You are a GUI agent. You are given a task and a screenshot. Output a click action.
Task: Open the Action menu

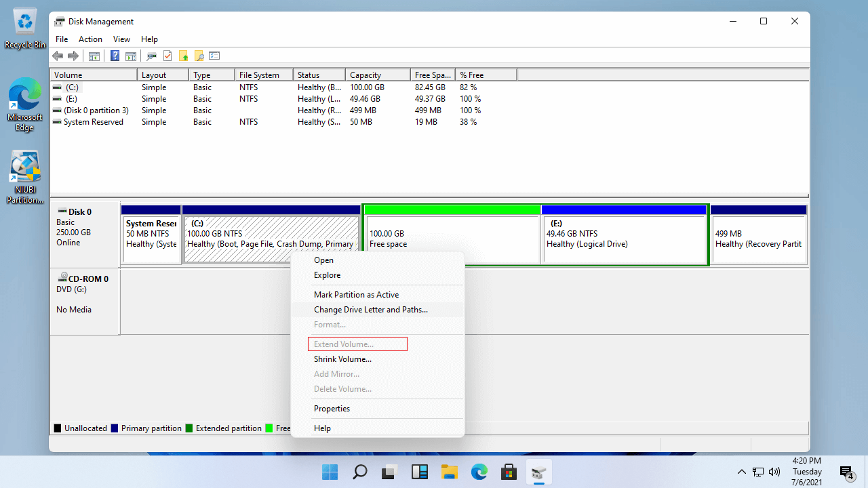coord(90,39)
